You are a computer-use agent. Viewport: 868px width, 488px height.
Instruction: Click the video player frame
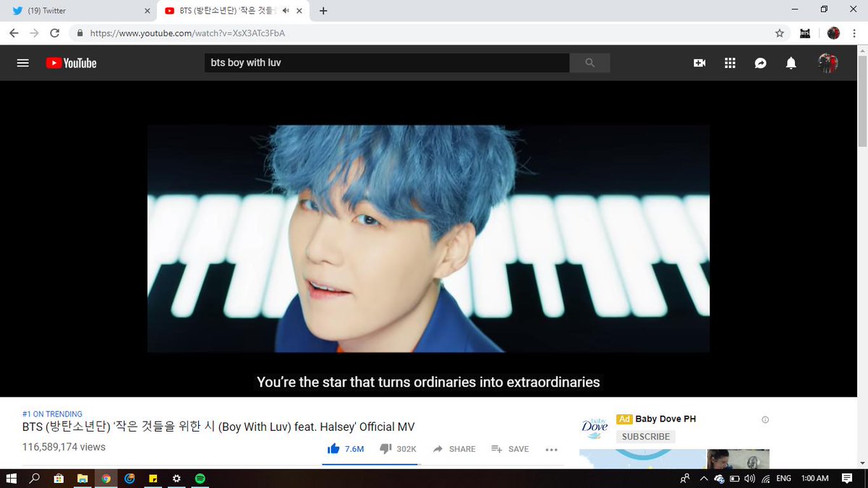[428, 238]
